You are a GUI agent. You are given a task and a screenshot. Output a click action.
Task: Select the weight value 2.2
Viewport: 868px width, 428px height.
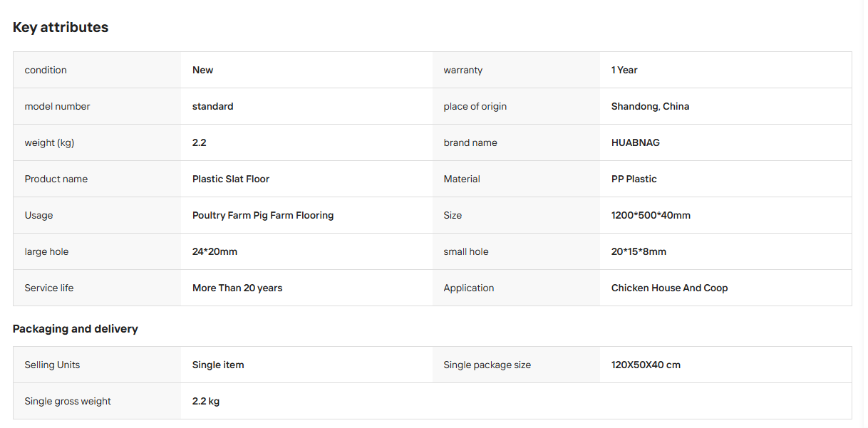pyautogui.click(x=199, y=142)
